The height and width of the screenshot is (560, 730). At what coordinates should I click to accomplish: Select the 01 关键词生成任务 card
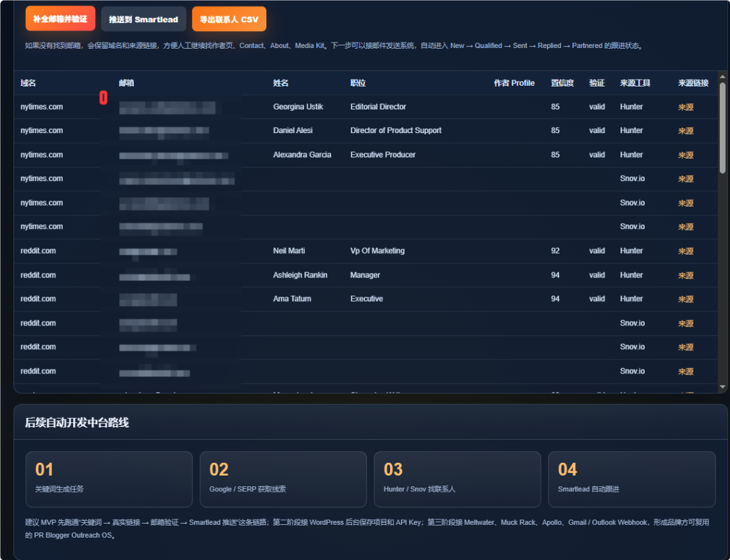(x=109, y=479)
